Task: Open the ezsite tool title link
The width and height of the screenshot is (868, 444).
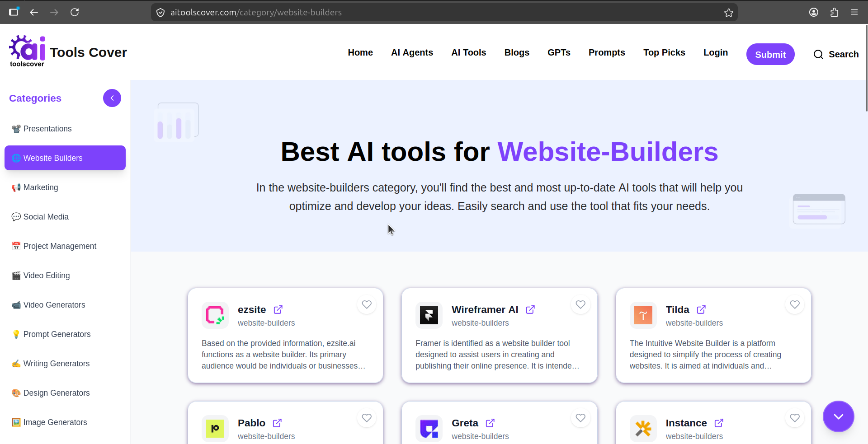Action: (252, 309)
